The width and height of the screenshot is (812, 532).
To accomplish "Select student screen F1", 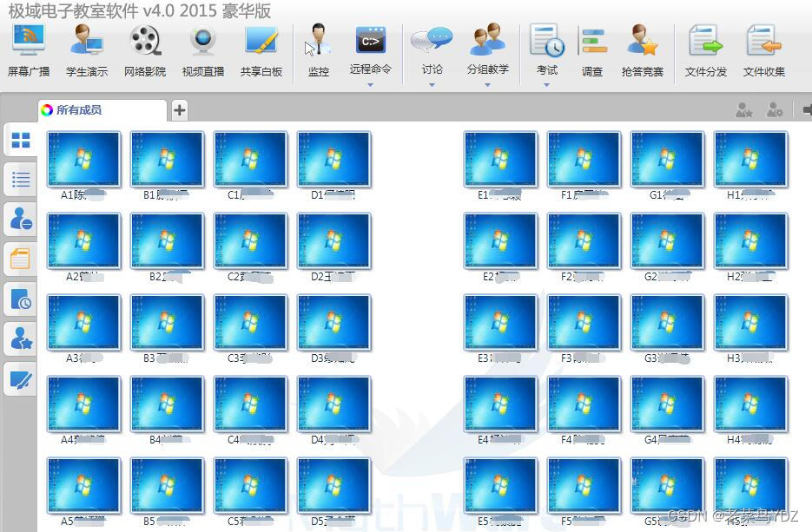I will 584,160.
